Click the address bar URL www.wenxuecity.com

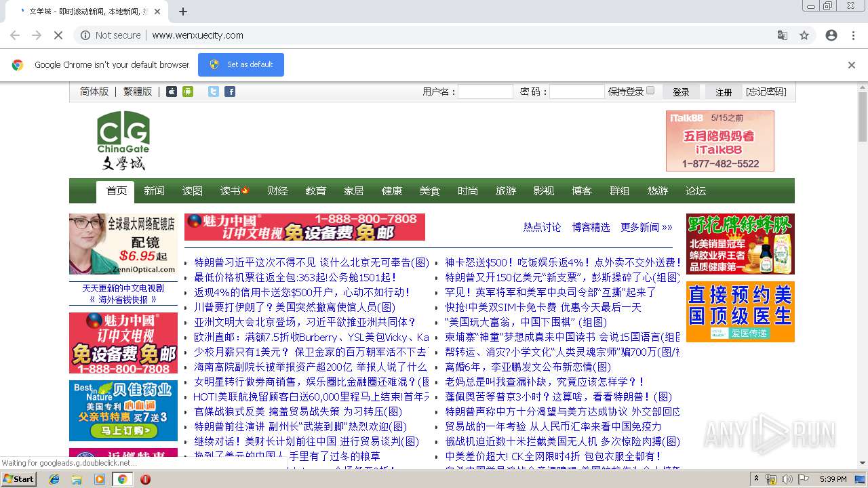click(x=197, y=35)
